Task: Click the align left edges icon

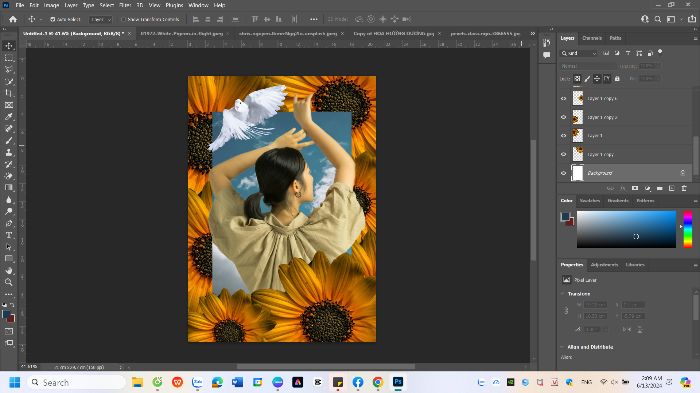Action: [196, 19]
